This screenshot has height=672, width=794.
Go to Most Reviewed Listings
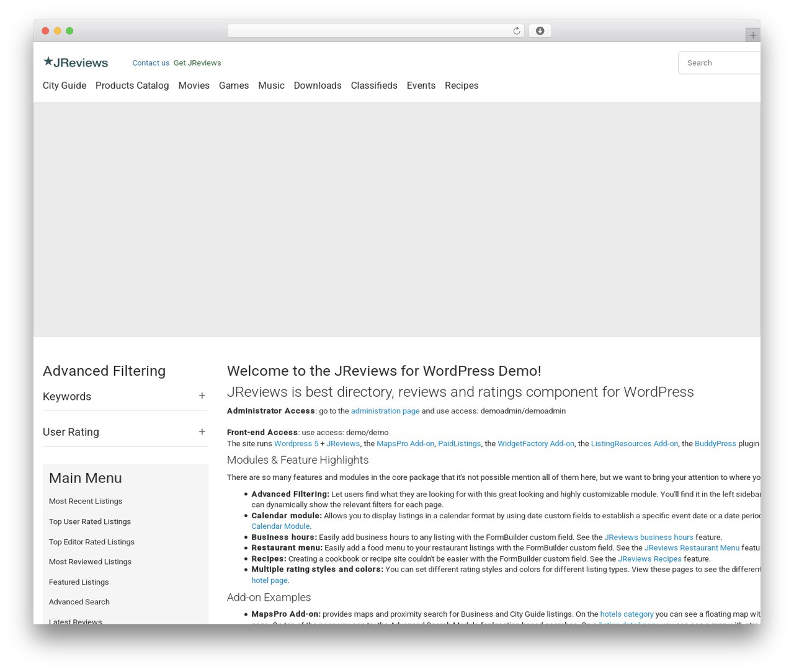(90, 562)
